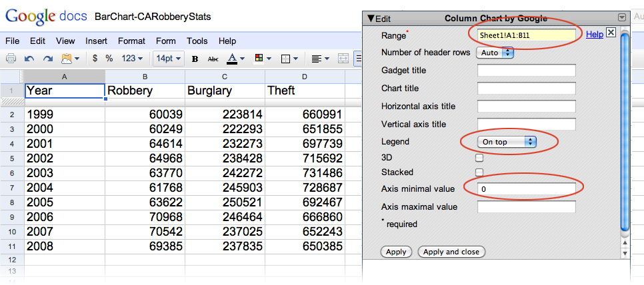Click the Chart title input field
The image size is (644, 285).
pyautogui.click(x=527, y=88)
